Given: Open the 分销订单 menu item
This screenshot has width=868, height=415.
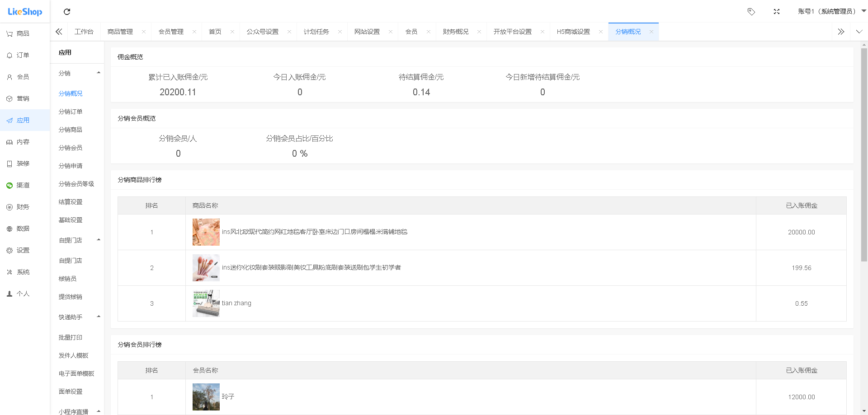Looking at the screenshot, I should click(70, 112).
